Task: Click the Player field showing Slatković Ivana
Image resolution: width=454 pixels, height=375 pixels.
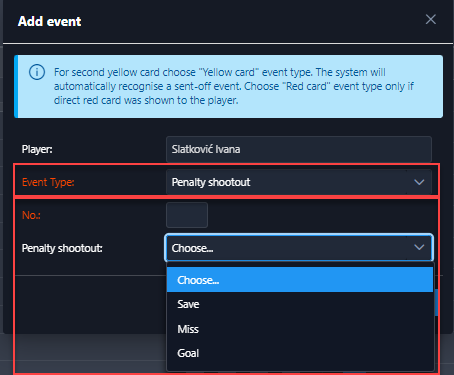Action: [x=299, y=149]
